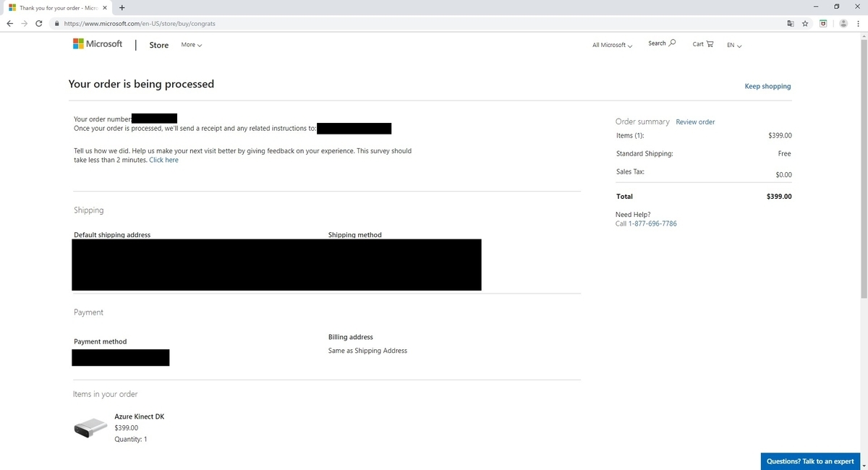
Task: Expand the More menu
Action: 191,45
